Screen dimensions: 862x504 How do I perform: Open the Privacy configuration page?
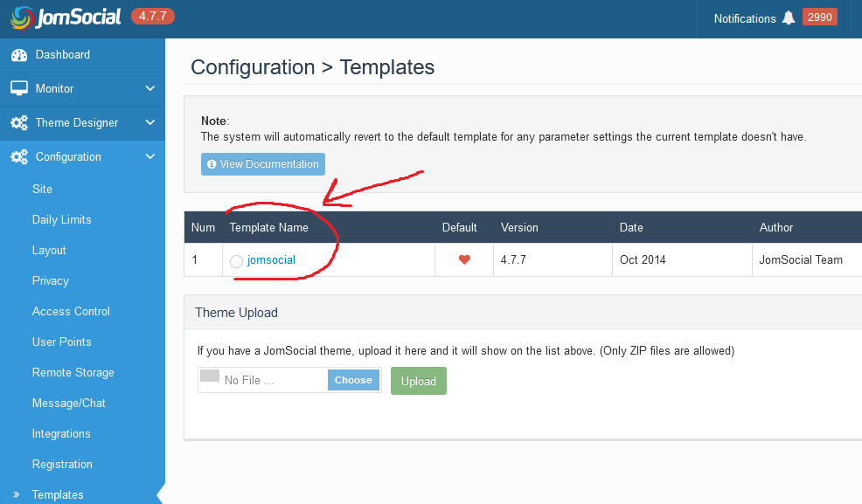pyautogui.click(x=51, y=280)
